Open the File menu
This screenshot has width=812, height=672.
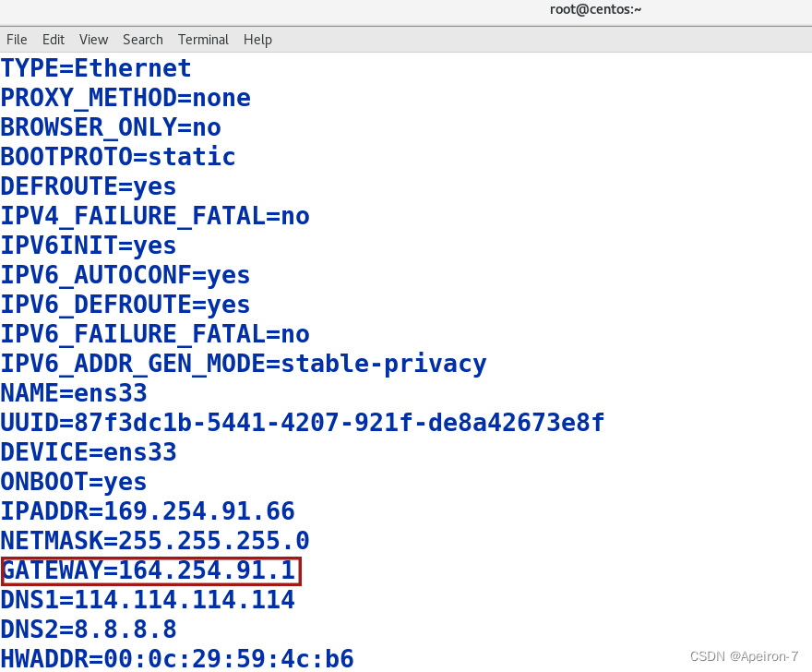(17, 40)
